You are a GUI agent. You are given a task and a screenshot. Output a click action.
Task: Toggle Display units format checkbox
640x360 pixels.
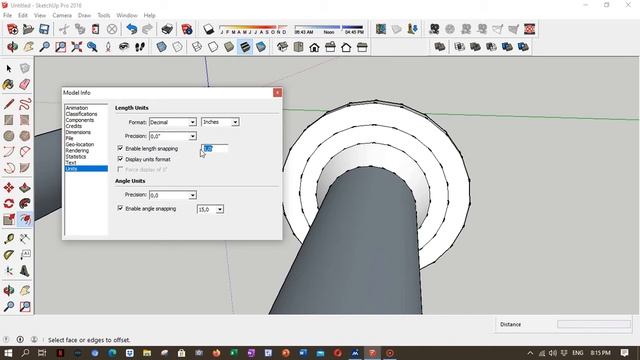[120, 159]
